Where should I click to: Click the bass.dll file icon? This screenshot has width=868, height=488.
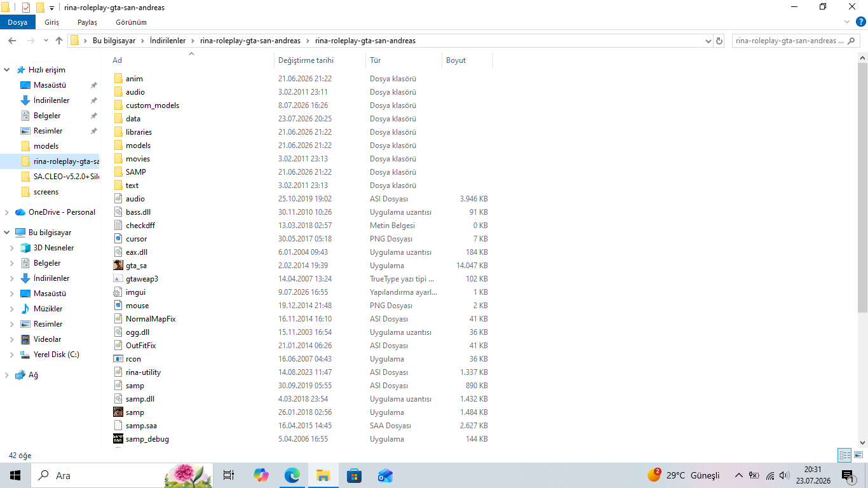pyautogui.click(x=118, y=212)
